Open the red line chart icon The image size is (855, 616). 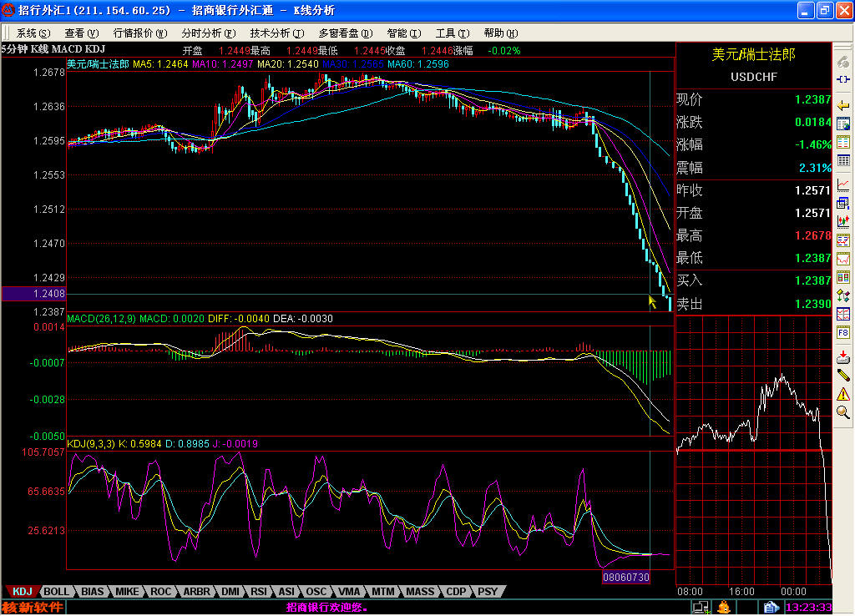click(x=843, y=184)
